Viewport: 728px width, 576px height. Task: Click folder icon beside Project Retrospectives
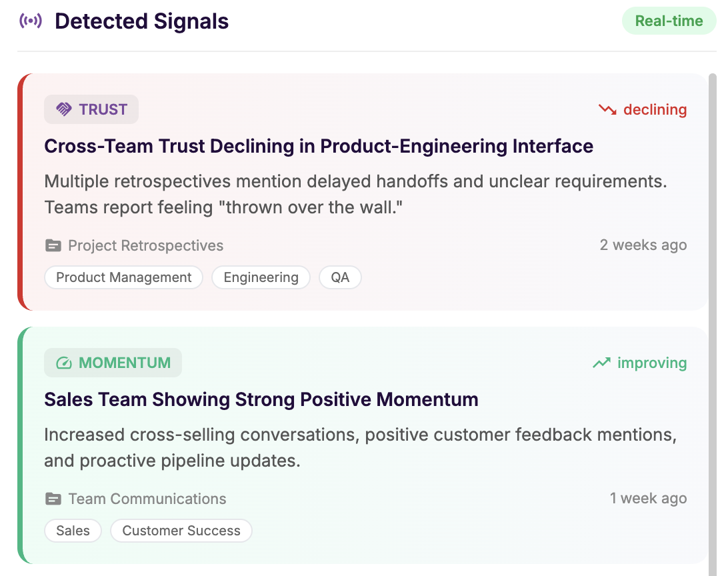click(x=53, y=245)
